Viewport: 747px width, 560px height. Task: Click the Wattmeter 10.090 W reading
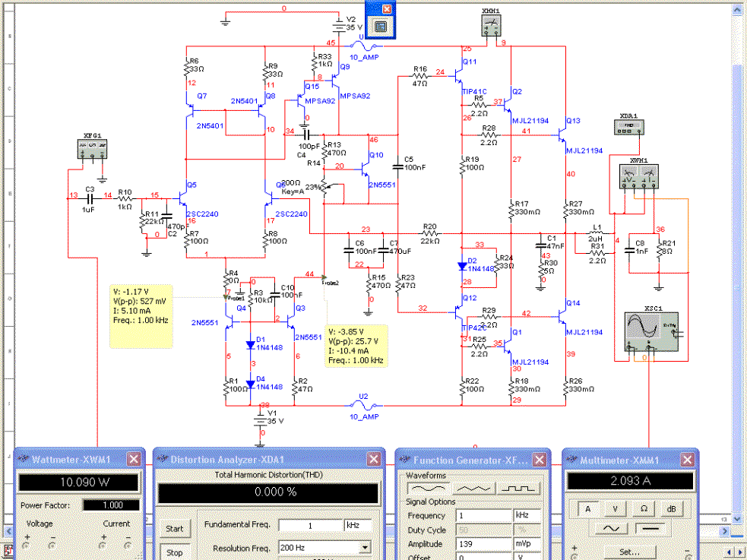pyautogui.click(x=78, y=482)
